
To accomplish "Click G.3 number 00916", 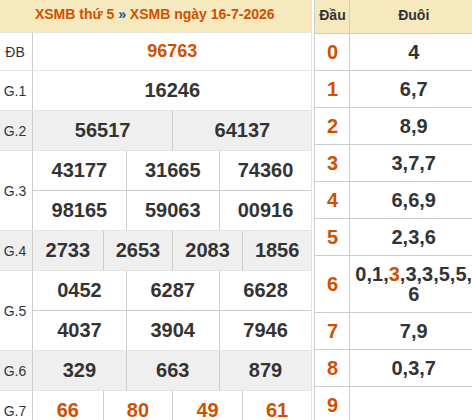I will pos(265,210).
